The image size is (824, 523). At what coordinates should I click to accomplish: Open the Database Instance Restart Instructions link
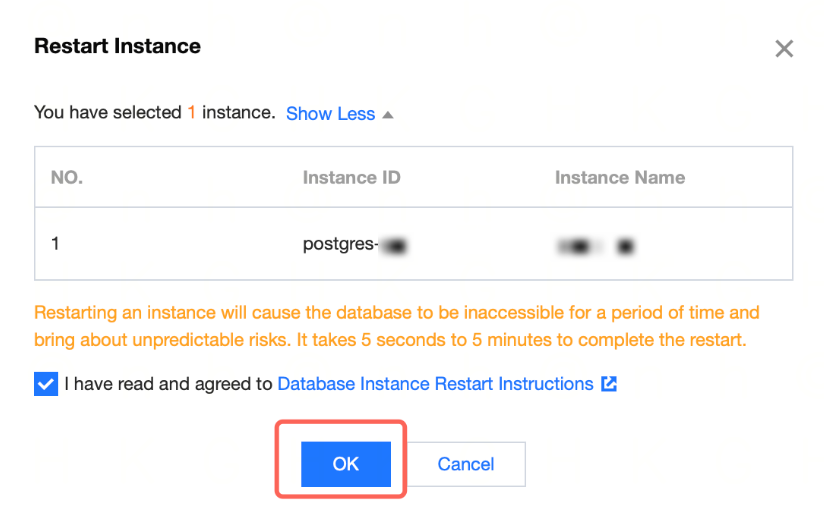(435, 384)
